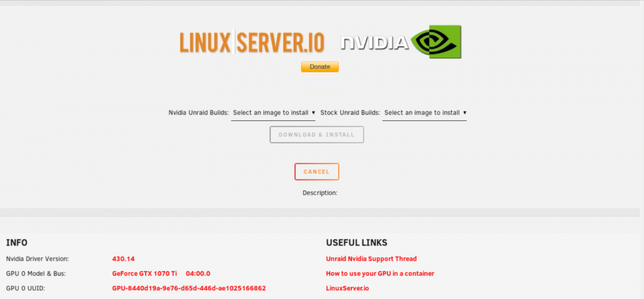This screenshot has width=644, height=299.
Task: Click the LinuxServer.io logo
Action: point(252,42)
